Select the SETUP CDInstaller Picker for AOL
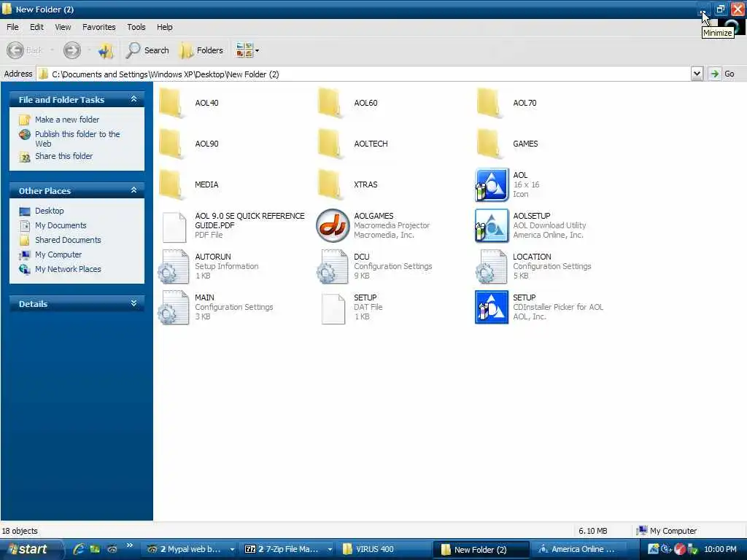Image resolution: width=747 pixels, height=560 pixels. pyautogui.click(x=539, y=307)
